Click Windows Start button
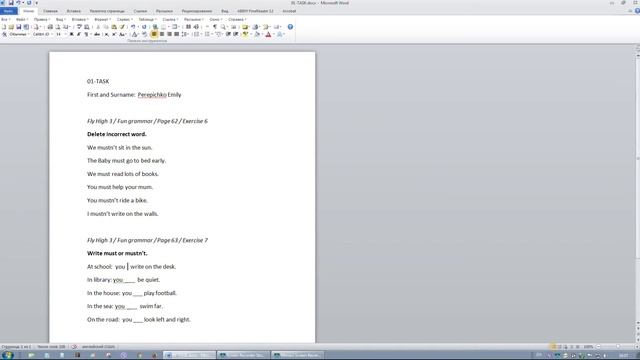The height and width of the screenshot is (360, 640). 7,355
